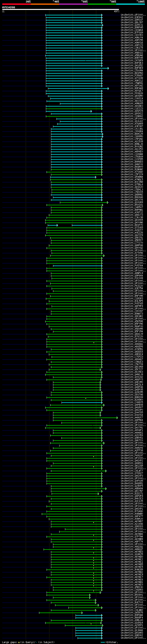Select hit label UniRef100_C6LWT7
The image size is (147, 644).
(x=132, y=471)
